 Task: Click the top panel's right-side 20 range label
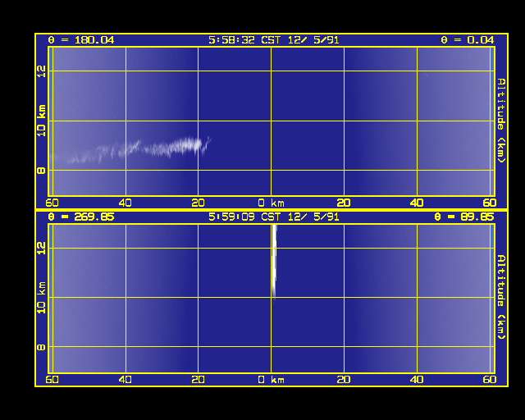click(x=344, y=203)
